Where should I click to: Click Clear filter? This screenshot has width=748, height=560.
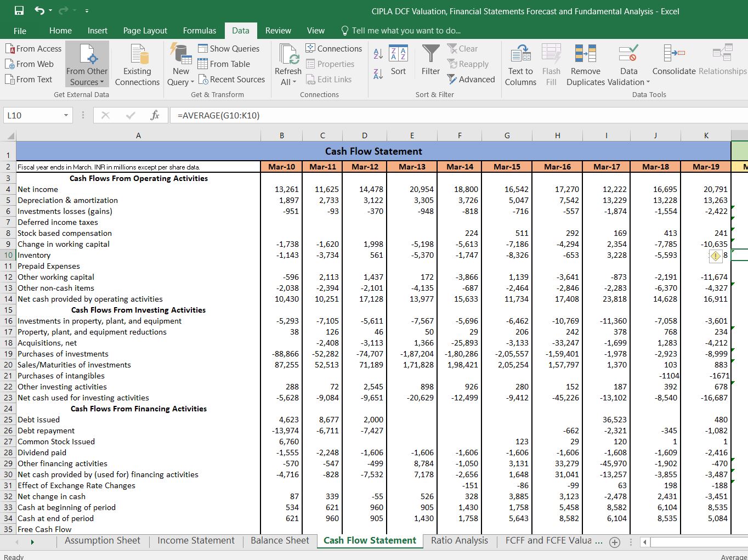coord(462,48)
